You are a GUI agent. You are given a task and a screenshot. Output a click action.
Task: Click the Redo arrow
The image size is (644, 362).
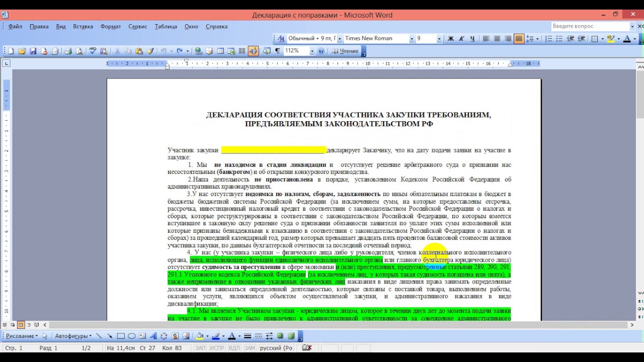click(180, 51)
